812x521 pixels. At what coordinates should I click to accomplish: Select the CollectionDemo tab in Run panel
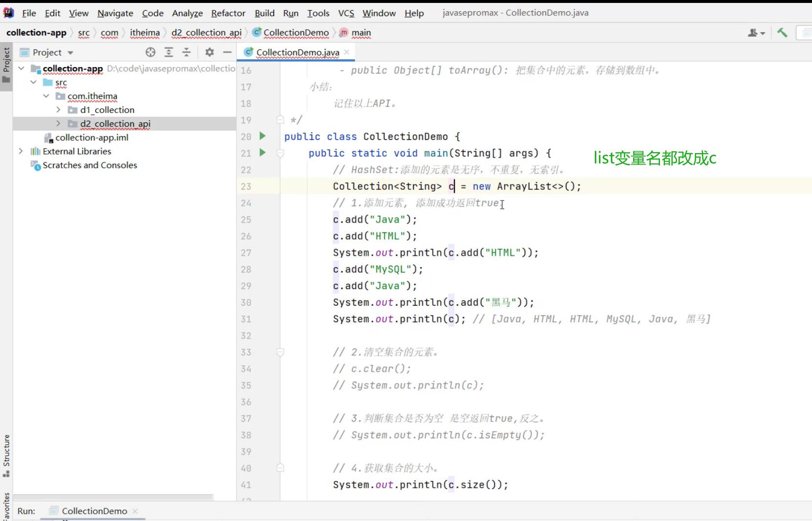point(94,511)
